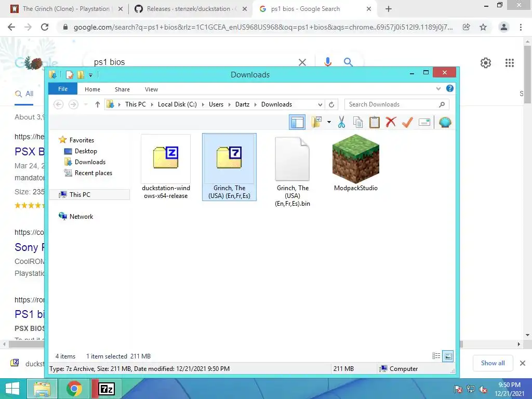532x399 pixels.
Task: Click the red X Delete icon
Action: pos(391,122)
